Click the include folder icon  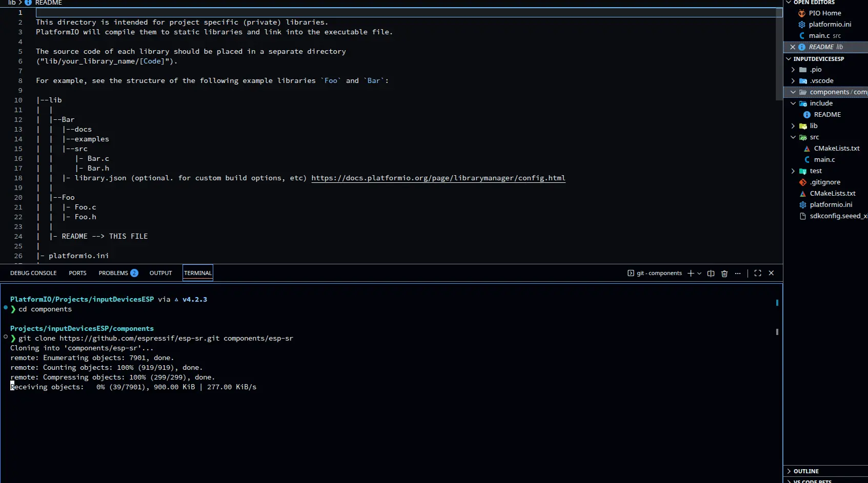pyautogui.click(x=803, y=103)
